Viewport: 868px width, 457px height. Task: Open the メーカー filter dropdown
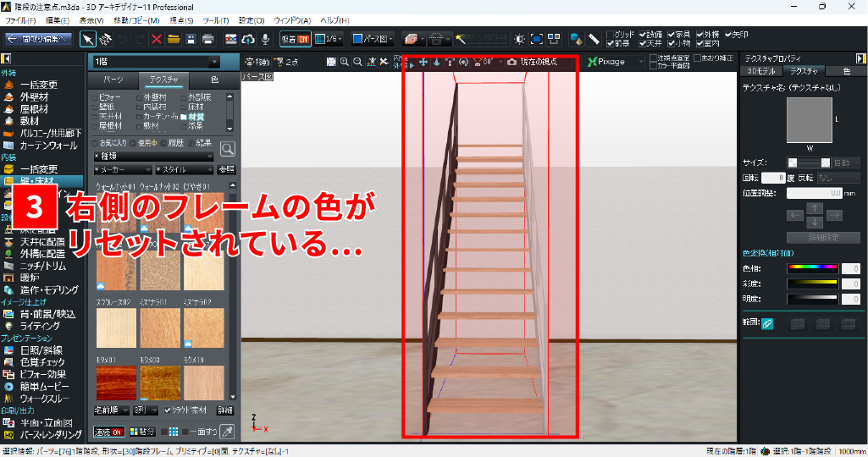(122, 169)
